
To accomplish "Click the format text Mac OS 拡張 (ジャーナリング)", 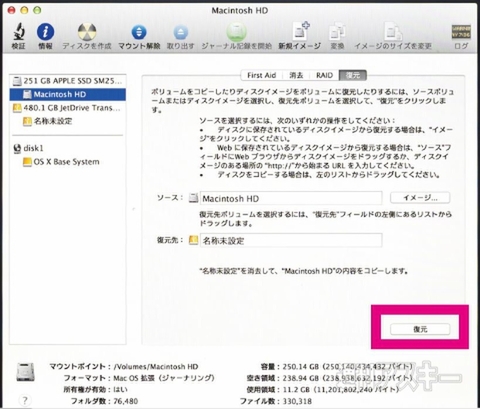I will [x=164, y=378].
